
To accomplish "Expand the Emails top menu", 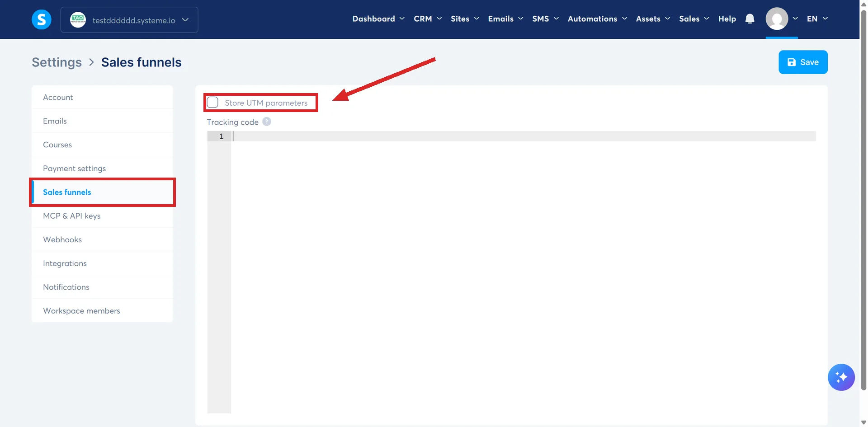I will (x=505, y=19).
